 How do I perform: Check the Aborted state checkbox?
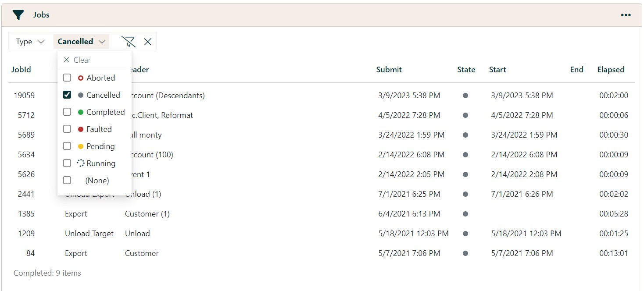click(67, 78)
